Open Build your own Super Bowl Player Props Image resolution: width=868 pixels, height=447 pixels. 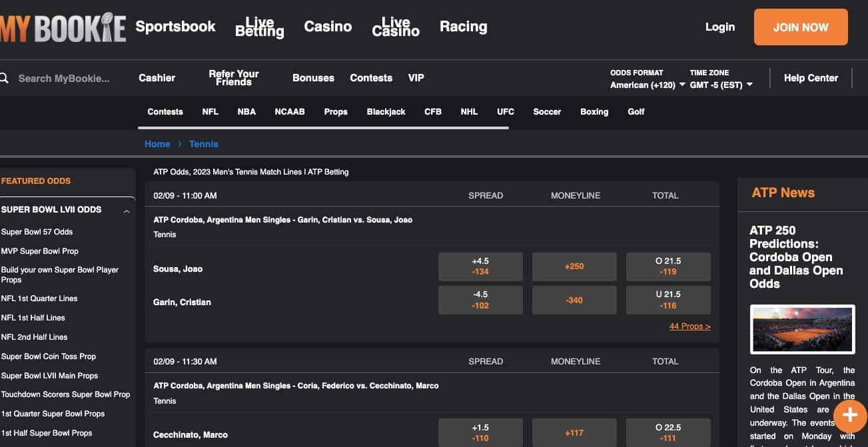pyautogui.click(x=60, y=274)
